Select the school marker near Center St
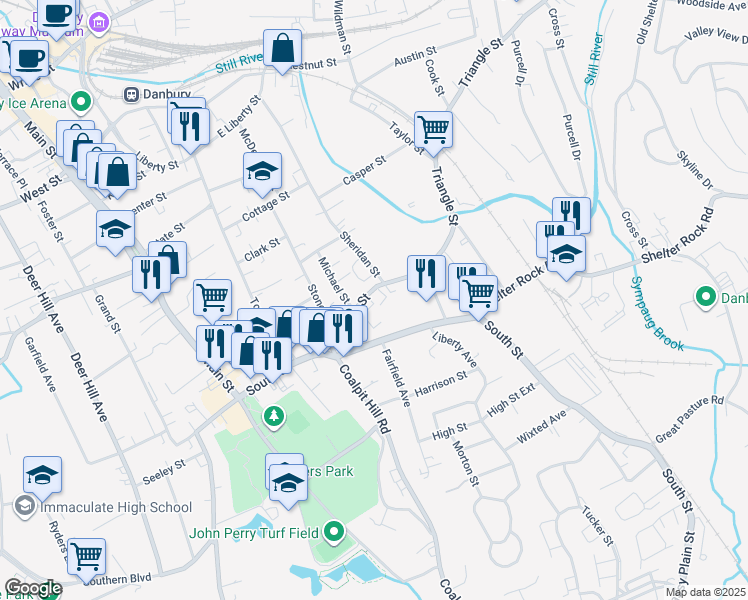The image size is (748, 600). [115, 228]
